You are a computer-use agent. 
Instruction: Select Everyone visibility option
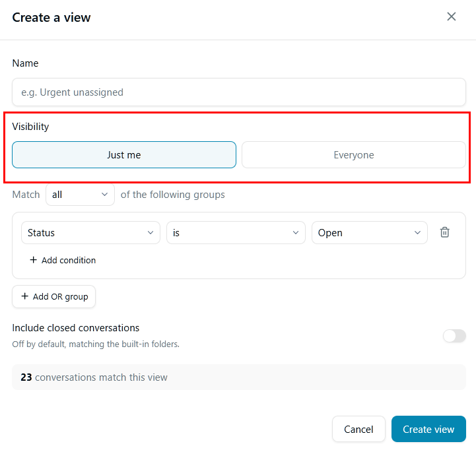click(x=354, y=154)
